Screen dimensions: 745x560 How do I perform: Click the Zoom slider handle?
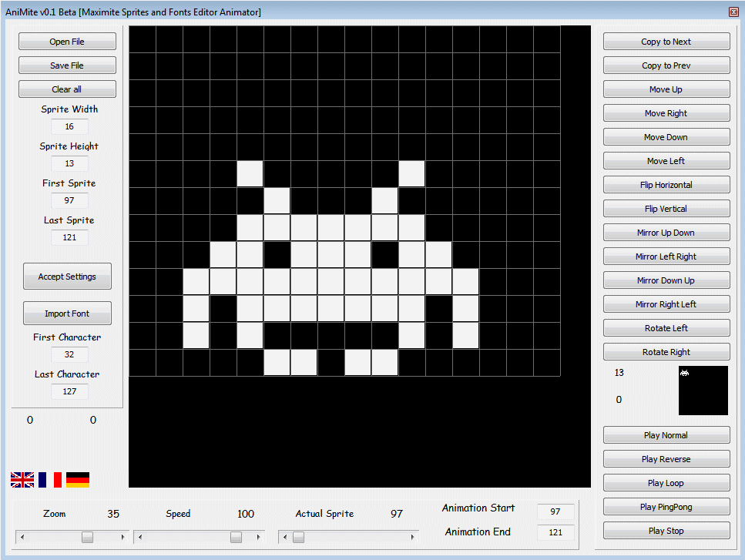(x=88, y=537)
